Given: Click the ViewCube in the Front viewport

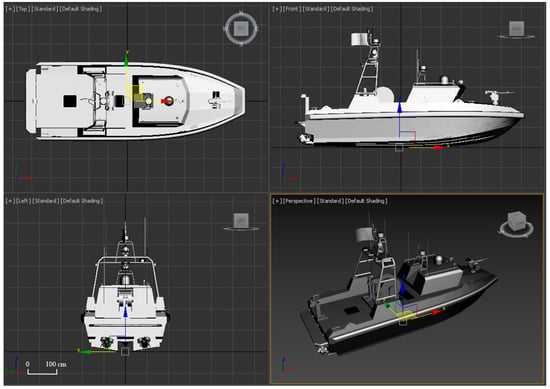Looking at the screenshot, I should 516,29.
